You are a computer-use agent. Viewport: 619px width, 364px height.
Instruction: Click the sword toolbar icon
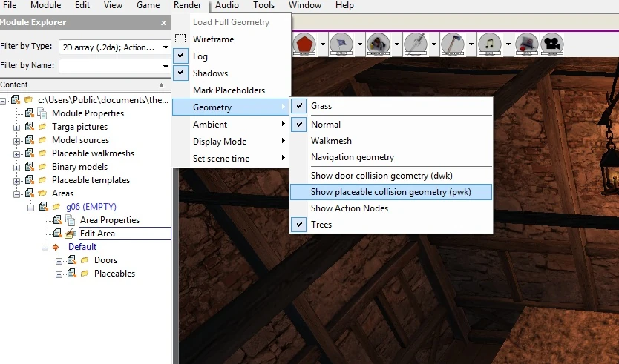[416, 44]
